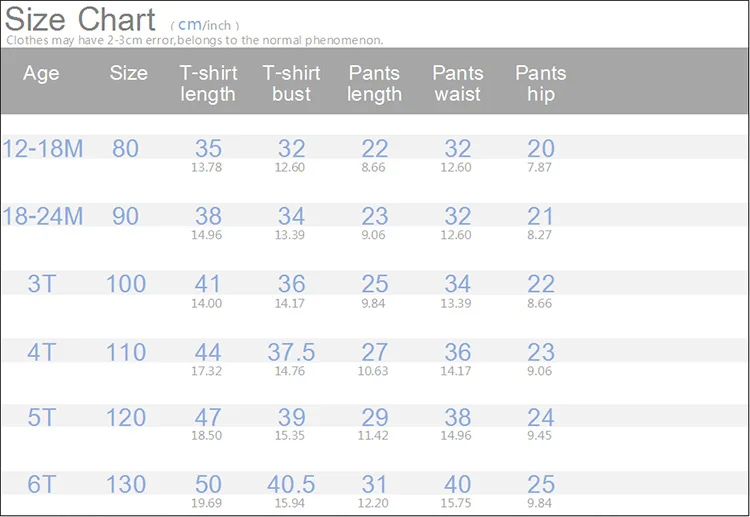The height and width of the screenshot is (517, 750).
Task: Select the 3T age row label
Action: pyautogui.click(x=42, y=284)
